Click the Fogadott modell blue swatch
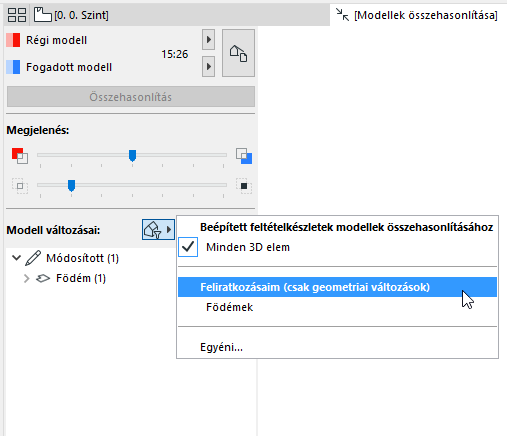 click(13, 67)
